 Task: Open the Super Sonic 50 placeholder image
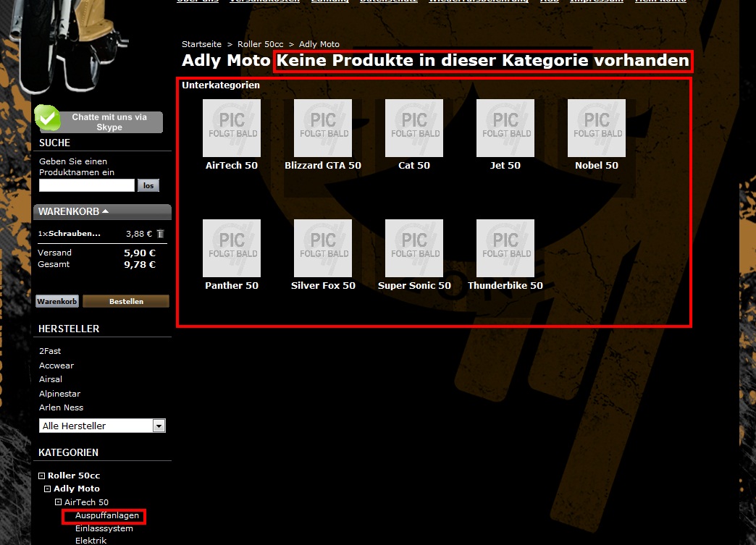(x=413, y=248)
